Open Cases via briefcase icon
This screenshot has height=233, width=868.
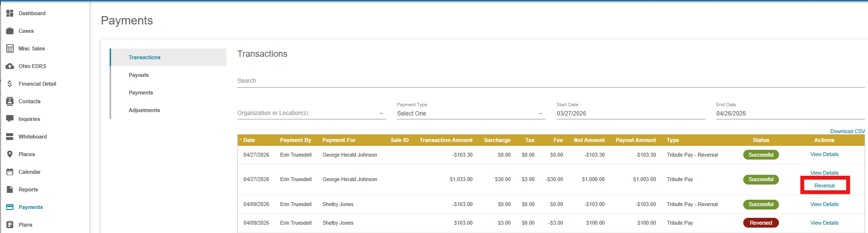click(x=10, y=31)
